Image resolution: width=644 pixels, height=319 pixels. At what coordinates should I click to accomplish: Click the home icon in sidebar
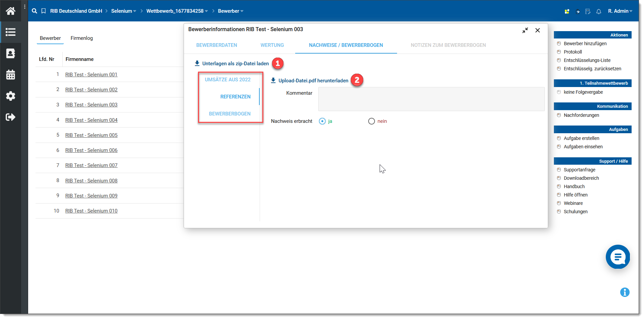10,11
